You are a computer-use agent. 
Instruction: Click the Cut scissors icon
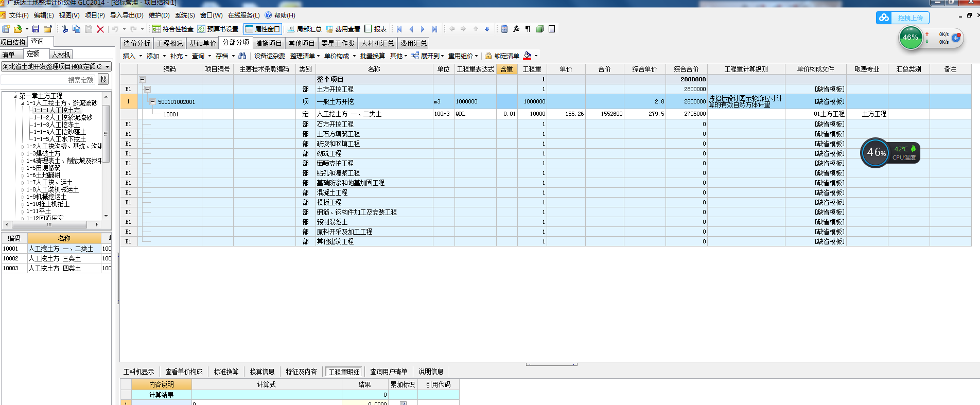click(65, 29)
